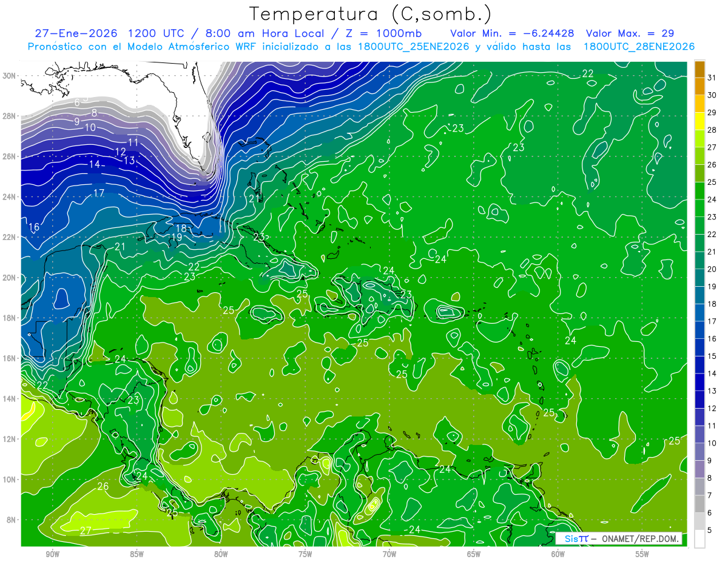Image resolution: width=728 pixels, height=562 pixels.
Task: Click the contour label 17 on the map
Action: pos(99,193)
